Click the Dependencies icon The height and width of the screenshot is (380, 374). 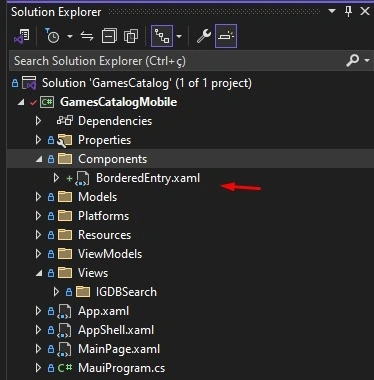[x=65, y=121]
